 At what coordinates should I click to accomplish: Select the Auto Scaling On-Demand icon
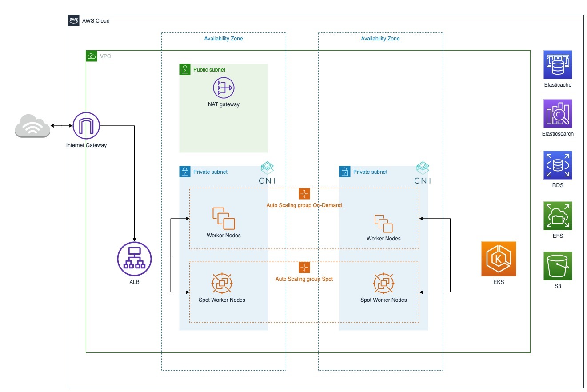tap(304, 194)
